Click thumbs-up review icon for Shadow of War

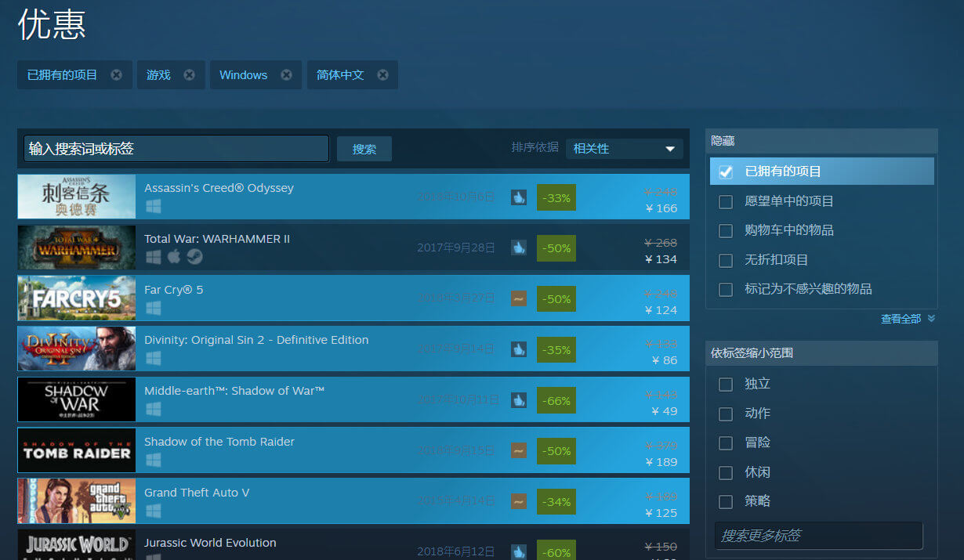pos(519,400)
